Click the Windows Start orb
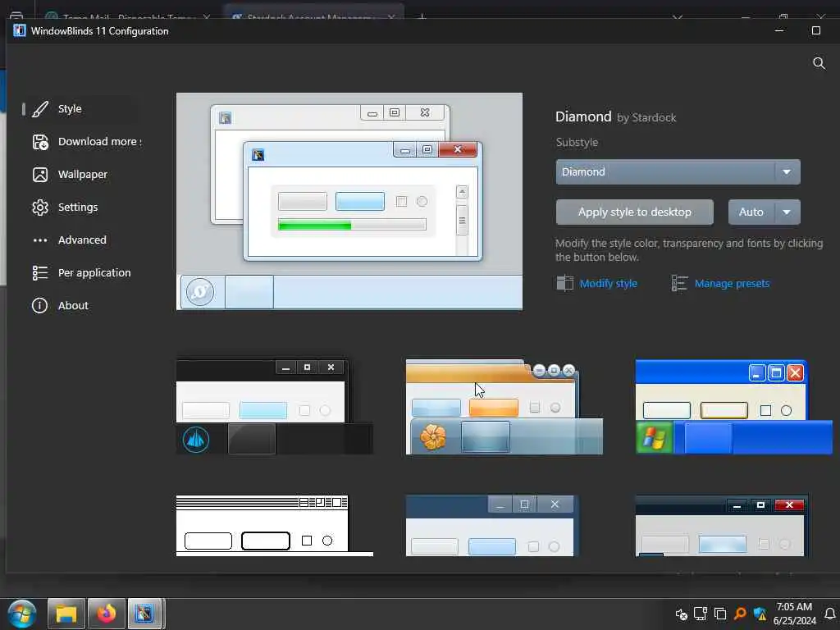This screenshot has height=630, width=840. click(22, 614)
